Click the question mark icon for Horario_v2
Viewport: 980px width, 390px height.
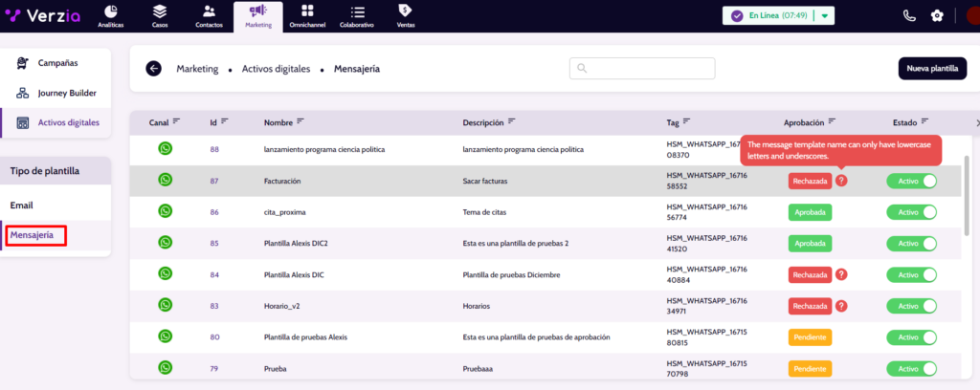tap(841, 306)
